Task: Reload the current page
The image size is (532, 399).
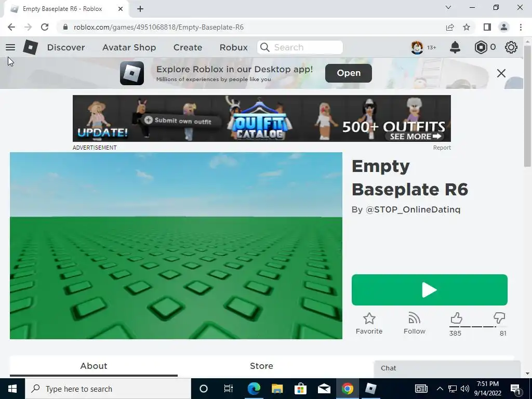Action: 45,27
